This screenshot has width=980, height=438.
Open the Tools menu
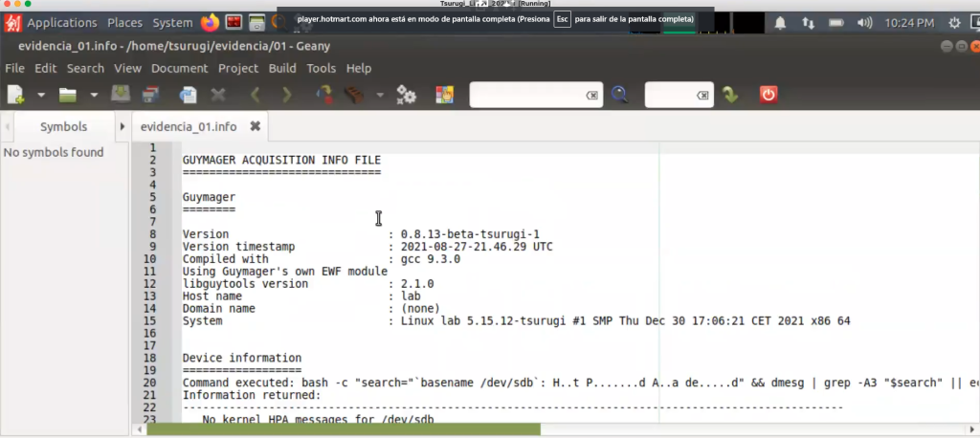tap(322, 68)
